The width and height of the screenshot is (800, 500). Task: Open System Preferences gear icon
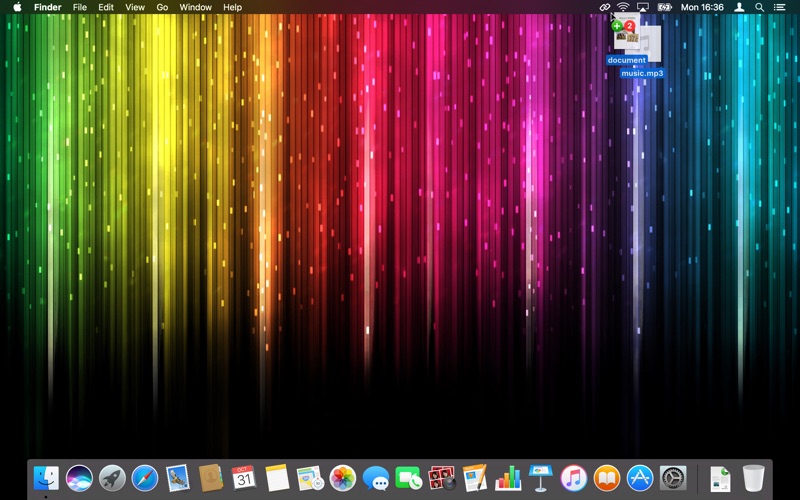673,479
